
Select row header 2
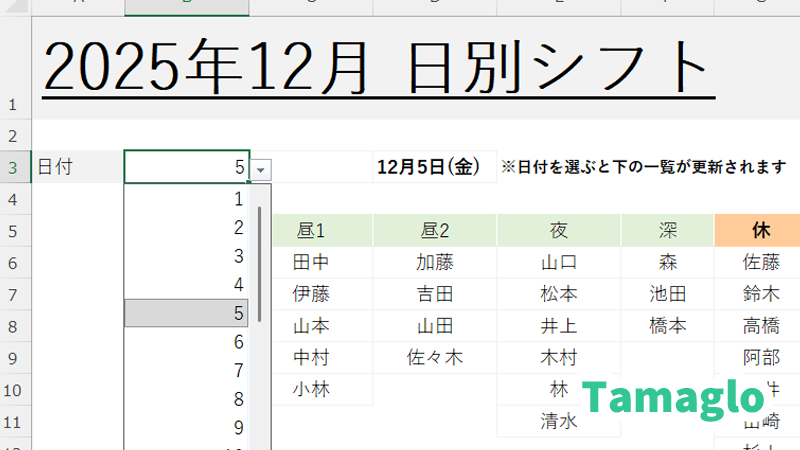coord(13,135)
